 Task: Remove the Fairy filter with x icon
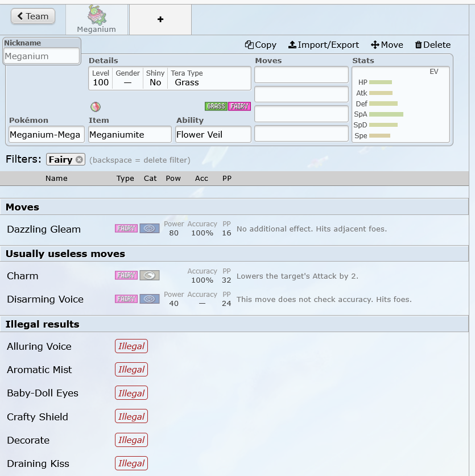click(x=79, y=160)
